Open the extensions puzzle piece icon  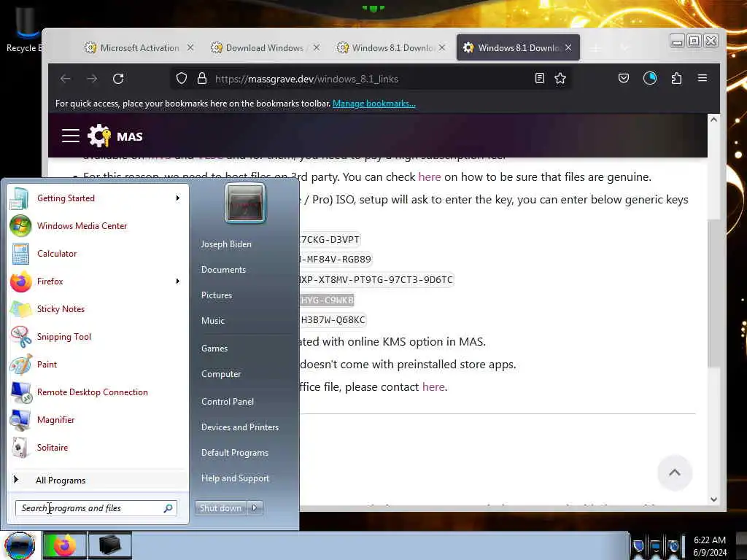click(676, 79)
